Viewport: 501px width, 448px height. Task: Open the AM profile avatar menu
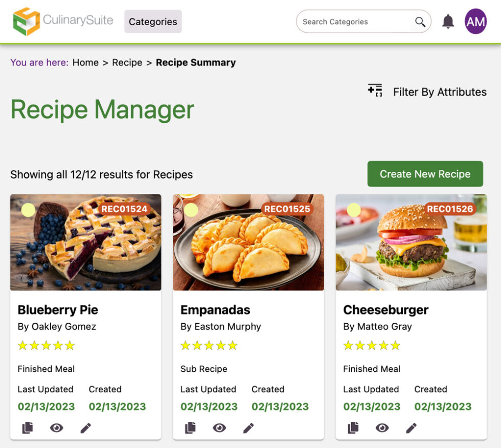(475, 21)
